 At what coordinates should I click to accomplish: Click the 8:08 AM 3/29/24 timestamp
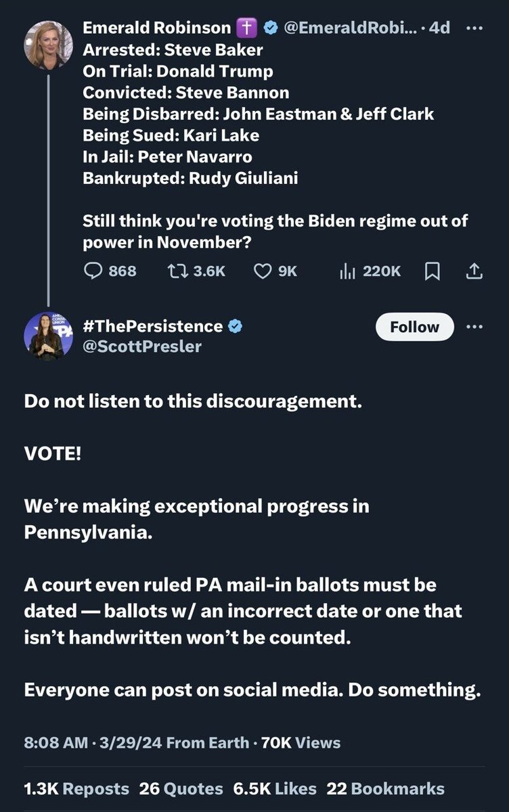pos(91,743)
